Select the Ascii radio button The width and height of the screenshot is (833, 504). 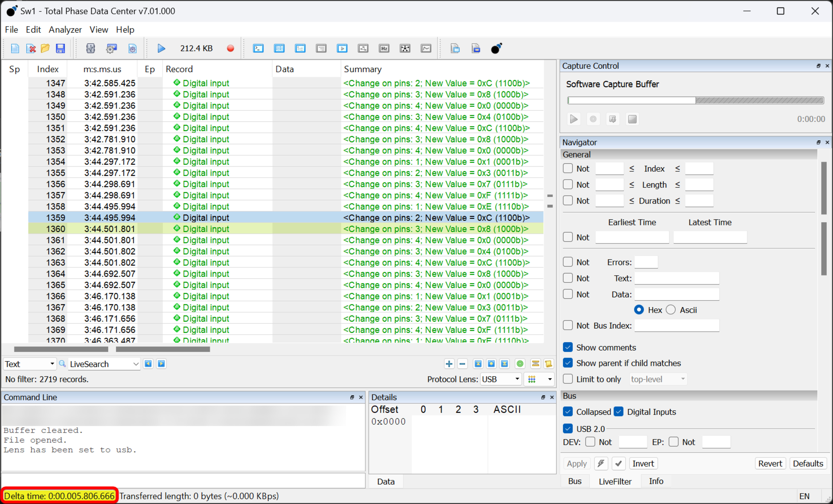(671, 310)
